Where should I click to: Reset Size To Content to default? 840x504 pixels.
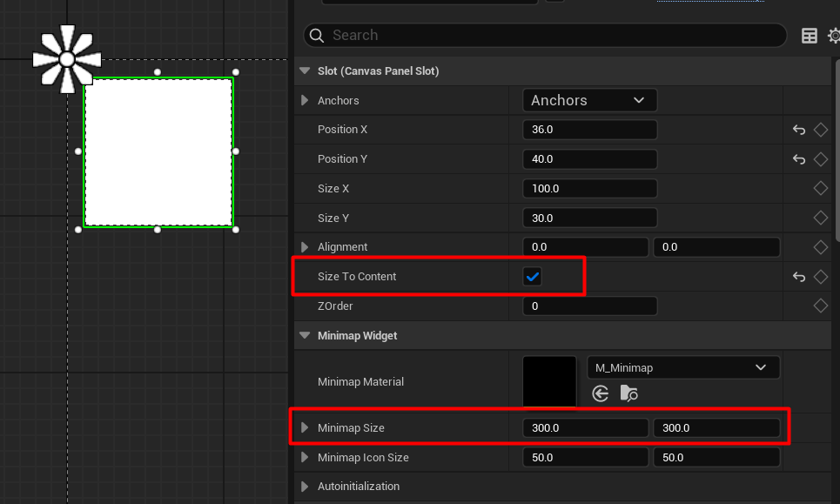(x=798, y=277)
